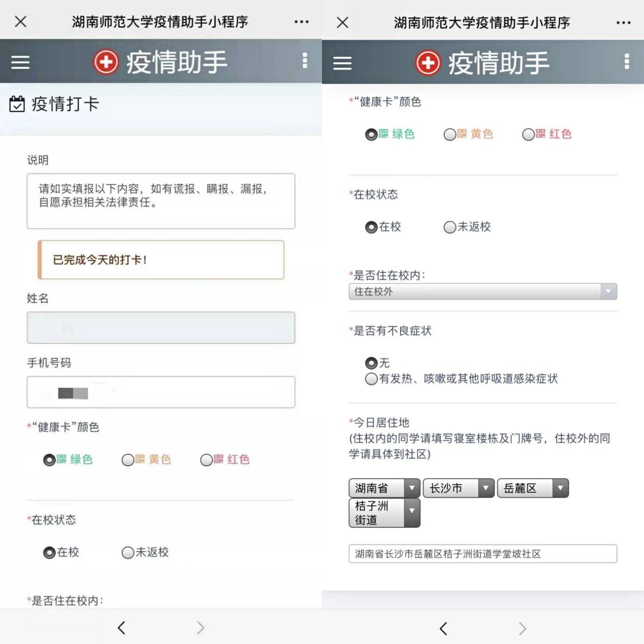644x644 pixels.
Task: Open hamburger menu in right screen header
Action: point(342,63)
